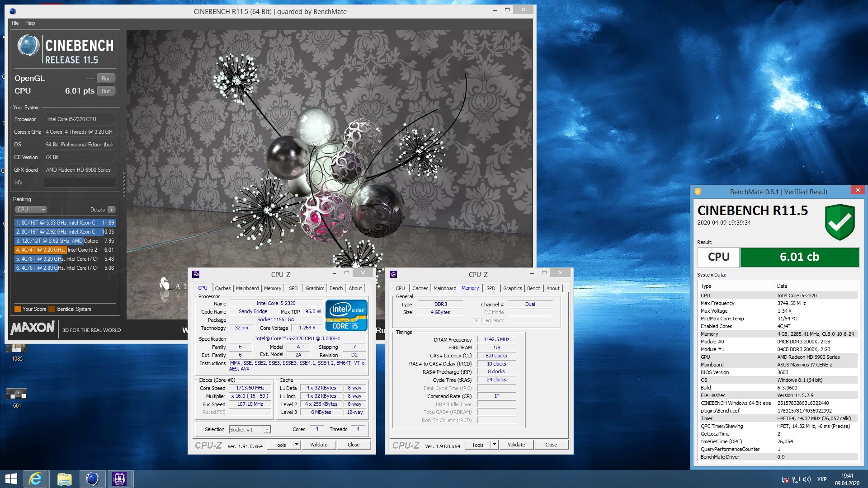Screen dimensions: 868x488
Task: Select ranking entry 8C/16T @ 3.33 GHz
Action: click(x=65, y=223)
